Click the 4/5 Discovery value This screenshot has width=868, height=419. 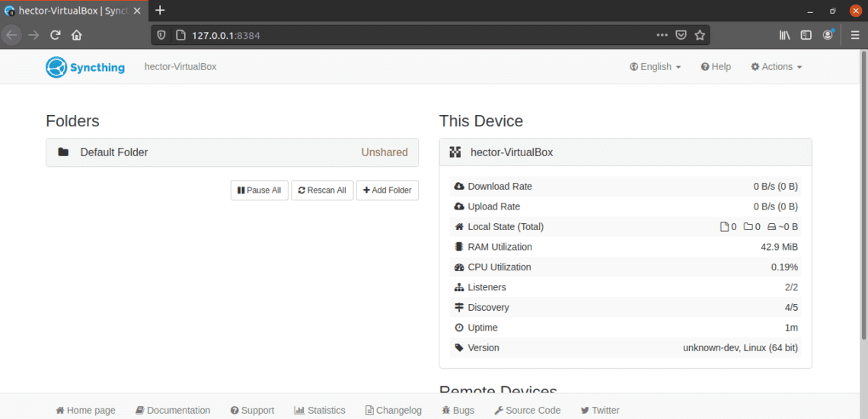(x=790, y=308)
